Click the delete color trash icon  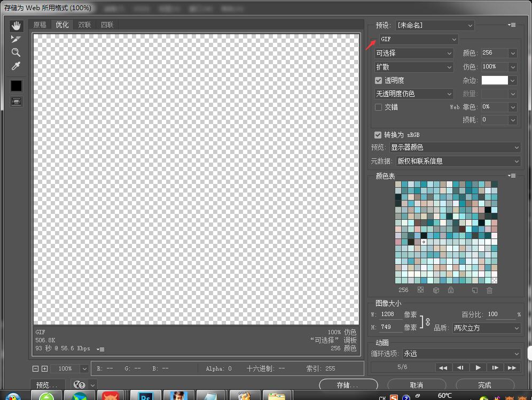point(489,290)
